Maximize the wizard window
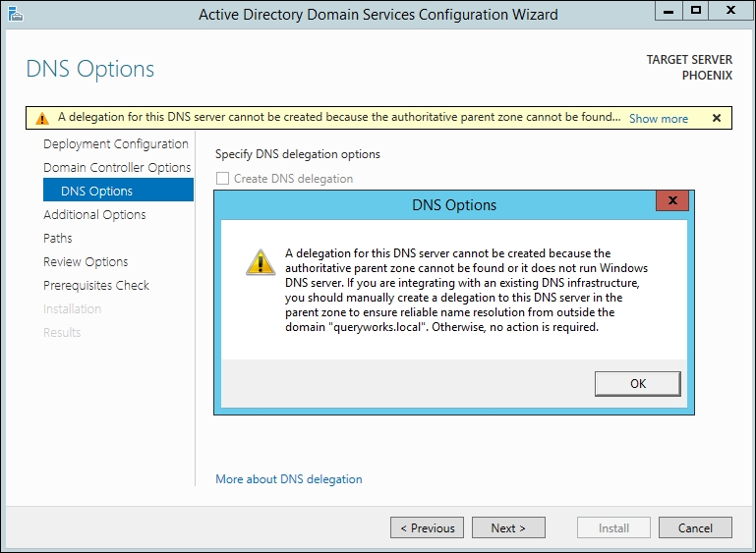The image size is (756, 553). (x=696, y=11)
